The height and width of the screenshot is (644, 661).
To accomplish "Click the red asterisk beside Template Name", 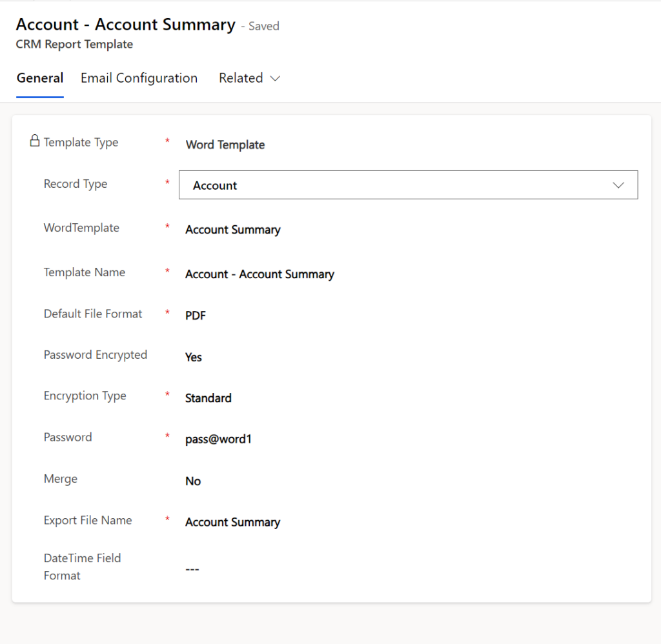I will pos(167,269).
